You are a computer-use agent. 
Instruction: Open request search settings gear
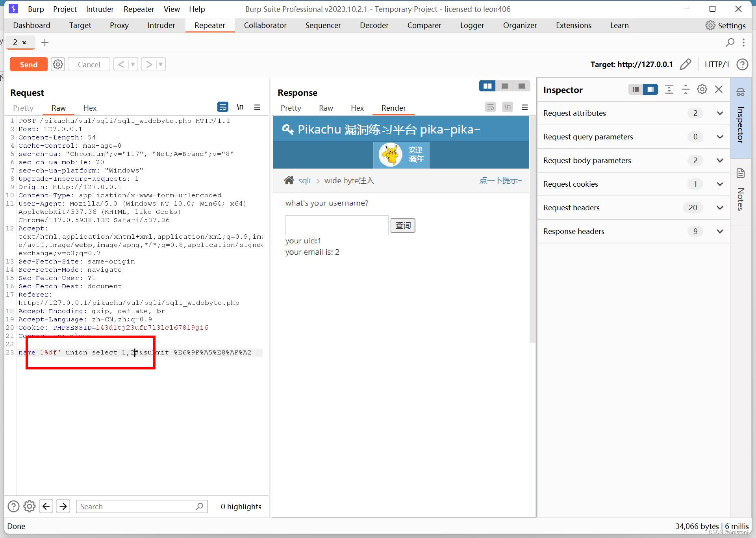pyautogui.click(x=30, y=506)
